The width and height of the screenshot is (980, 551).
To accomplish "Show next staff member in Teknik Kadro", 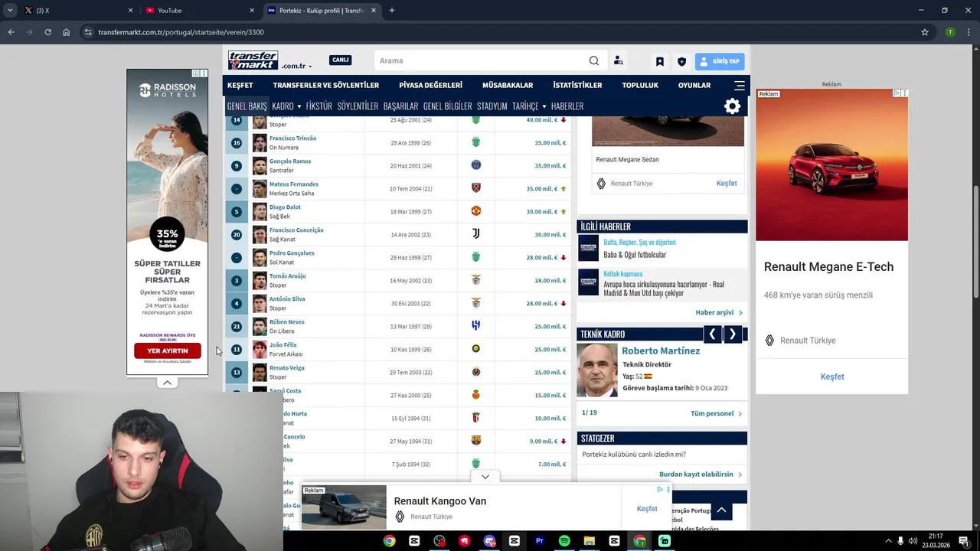I will click(x=733, y=334).
